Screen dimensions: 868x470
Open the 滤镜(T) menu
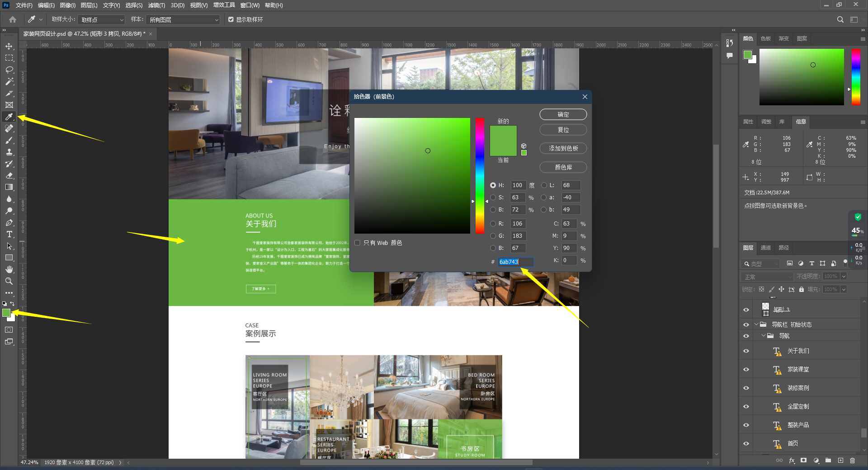pos(156,5)
